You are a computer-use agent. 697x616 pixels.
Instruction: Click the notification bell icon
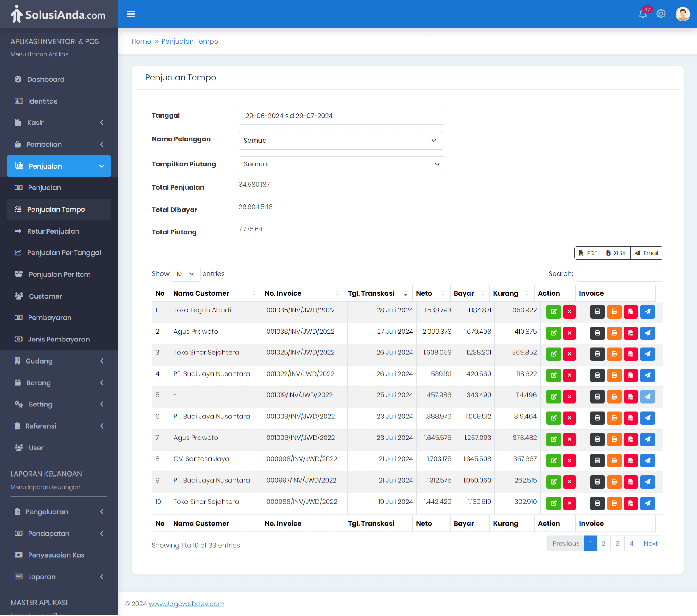pos(643,14)
